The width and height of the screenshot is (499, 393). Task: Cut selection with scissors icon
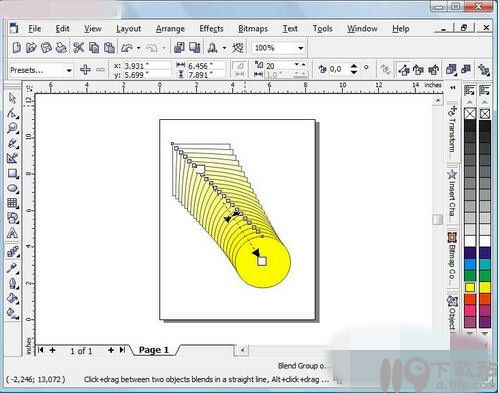click(x=78, y=48)
